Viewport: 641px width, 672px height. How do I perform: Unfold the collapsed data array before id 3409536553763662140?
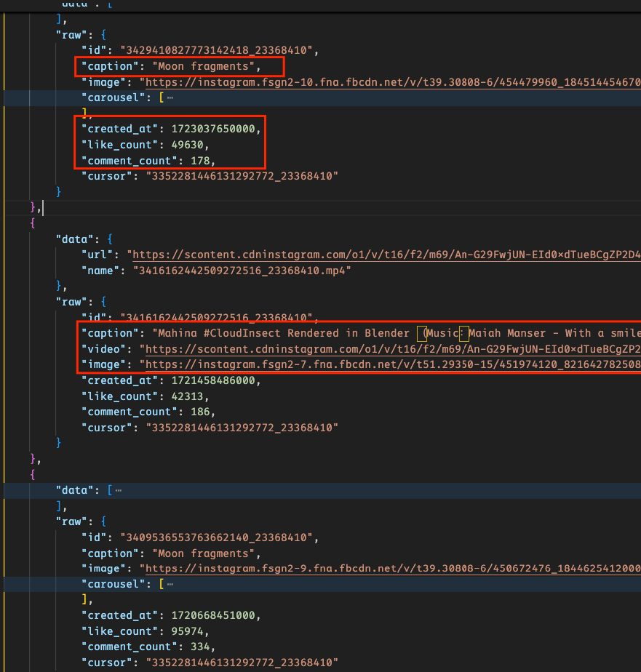tap(119, 490)
